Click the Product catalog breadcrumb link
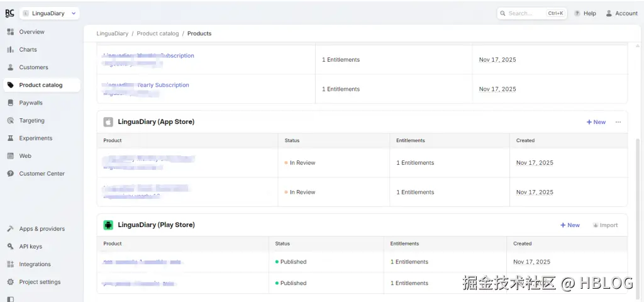644x302 pixels. 158,33
